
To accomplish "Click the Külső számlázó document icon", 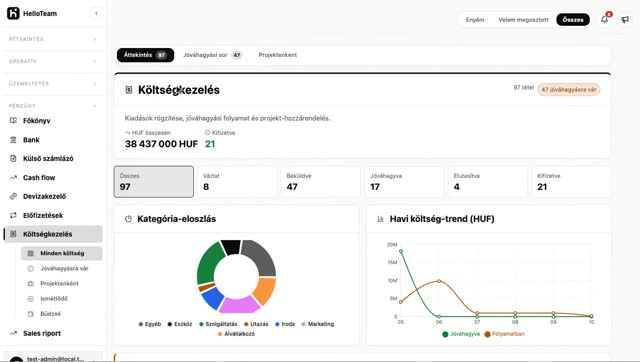I will (13, 158).
